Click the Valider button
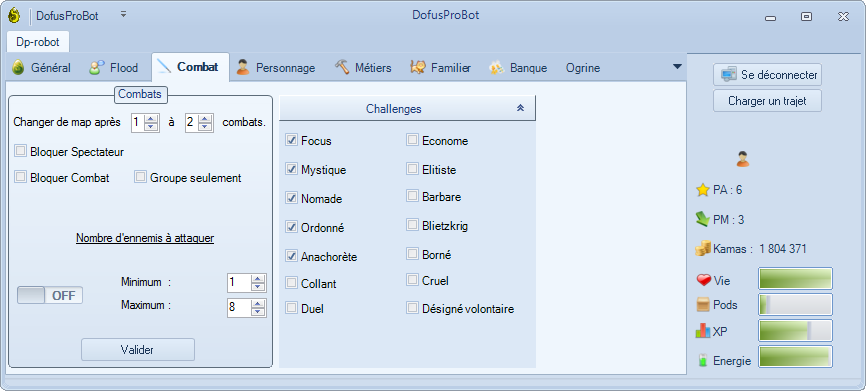866x391 pixels. (138, 350)
